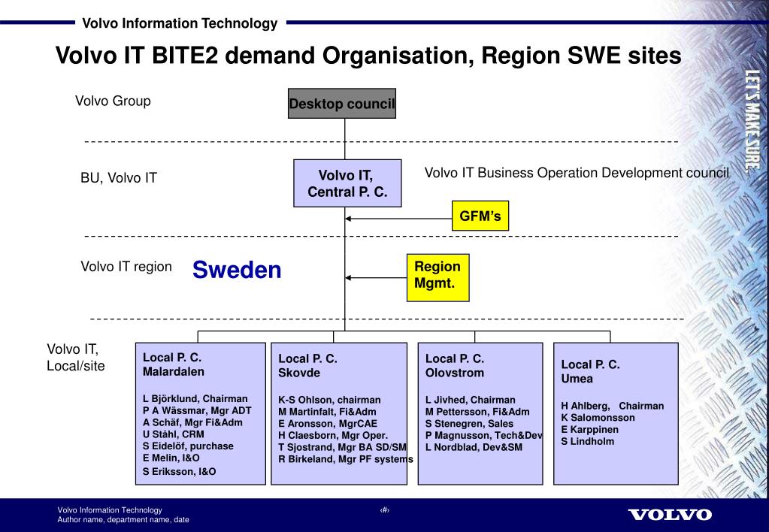This screenshot has width=769, height=532.
Task: Click L Björklund, Chairman entry
Action: (x=195, y=399)
